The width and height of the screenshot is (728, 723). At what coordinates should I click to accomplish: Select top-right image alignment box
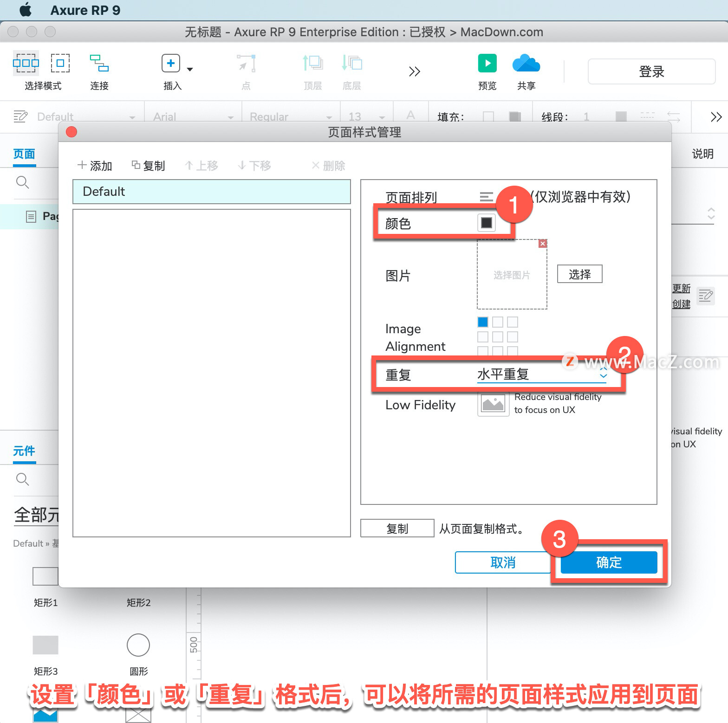[513, 322]
